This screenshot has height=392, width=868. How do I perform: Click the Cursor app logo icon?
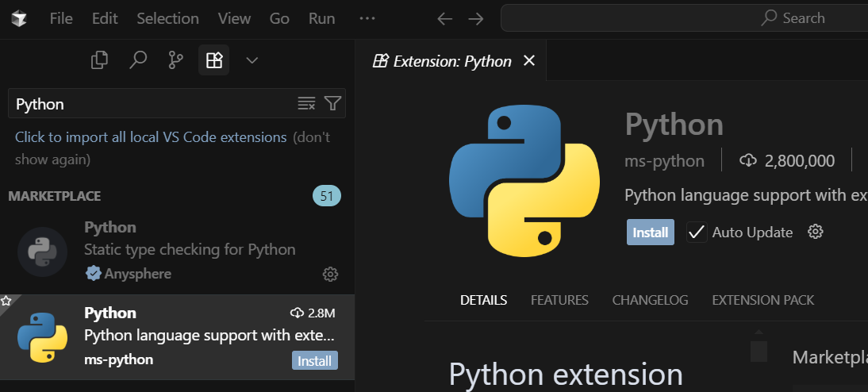(x=19, y=19)
